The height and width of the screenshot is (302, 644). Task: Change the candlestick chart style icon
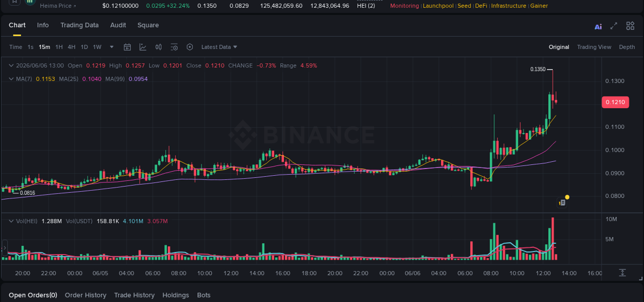159,47
